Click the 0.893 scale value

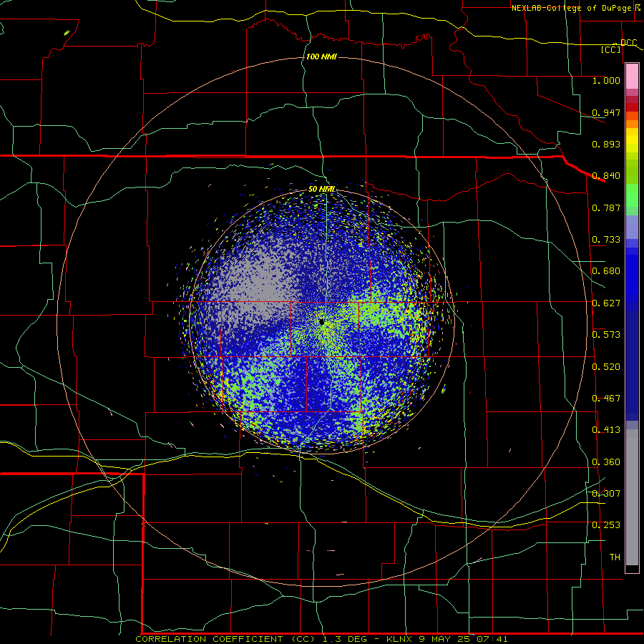[x=606, y=144]
